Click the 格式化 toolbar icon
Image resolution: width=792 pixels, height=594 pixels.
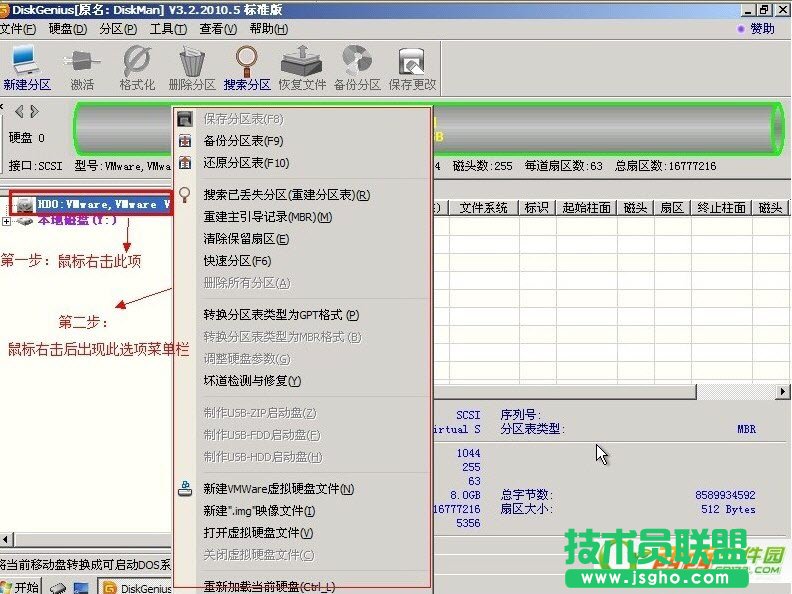click(x=137, y=68)
